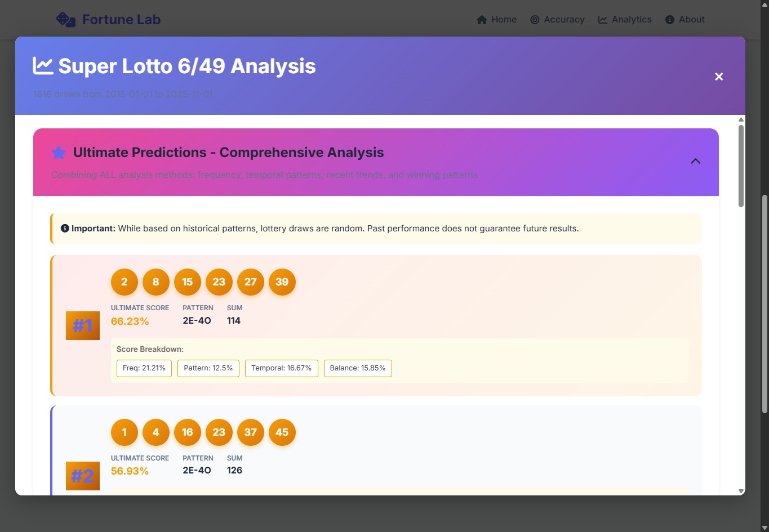Click the modal scrollbar up arrow
The height and width of the screenshot is (532, 769).
tap(741, 119)
